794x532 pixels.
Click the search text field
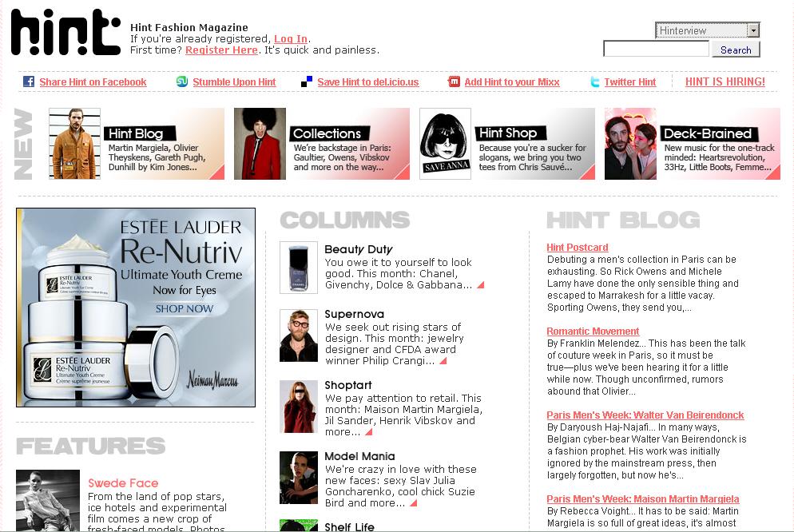[x=657, y=49]
